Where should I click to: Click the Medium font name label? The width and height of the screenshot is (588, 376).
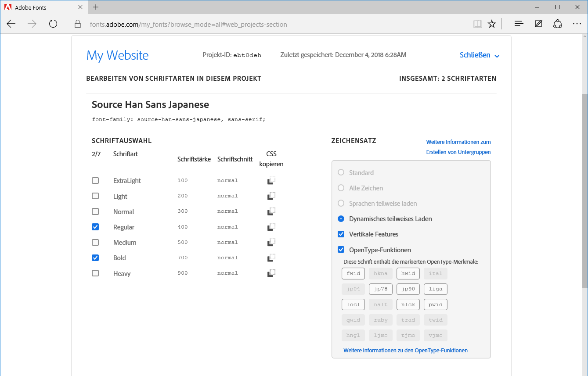coord(125,242)
